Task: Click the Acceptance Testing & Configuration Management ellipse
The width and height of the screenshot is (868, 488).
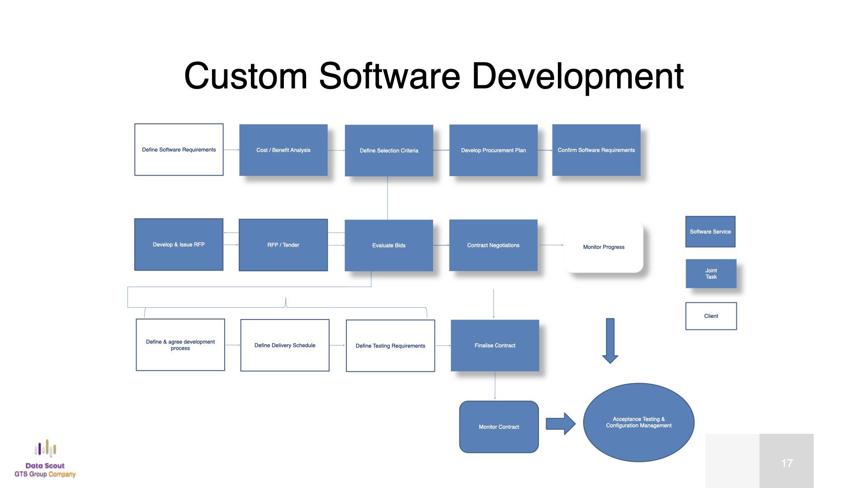Action: pos(639,422)
